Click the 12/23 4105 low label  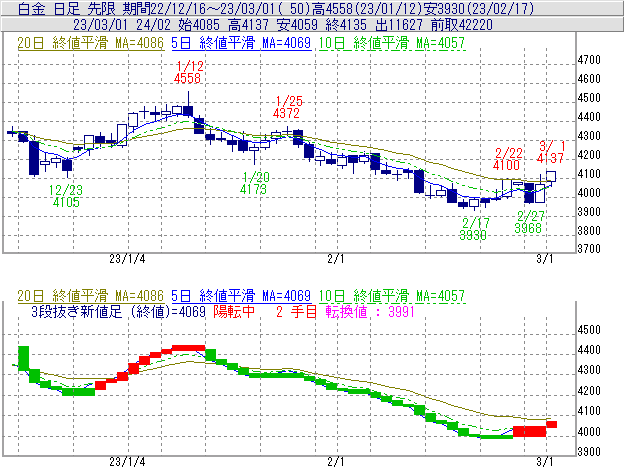(x=66, y=196)
